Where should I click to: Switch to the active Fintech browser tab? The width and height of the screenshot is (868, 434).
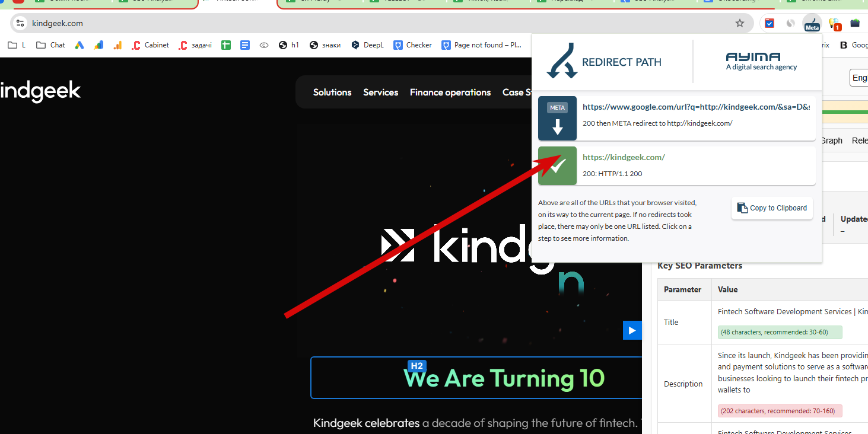237,2
